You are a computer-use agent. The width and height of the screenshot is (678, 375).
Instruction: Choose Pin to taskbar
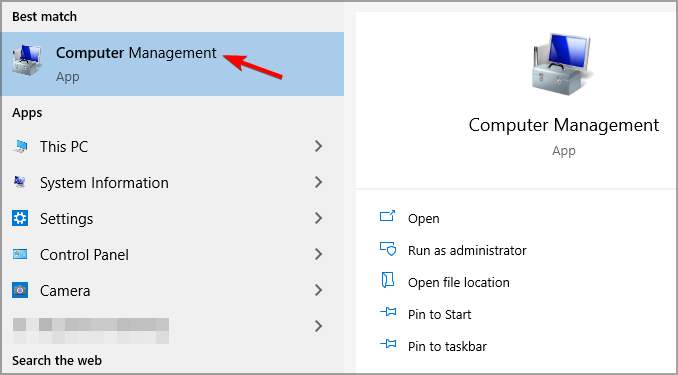[x=447, y=346]
